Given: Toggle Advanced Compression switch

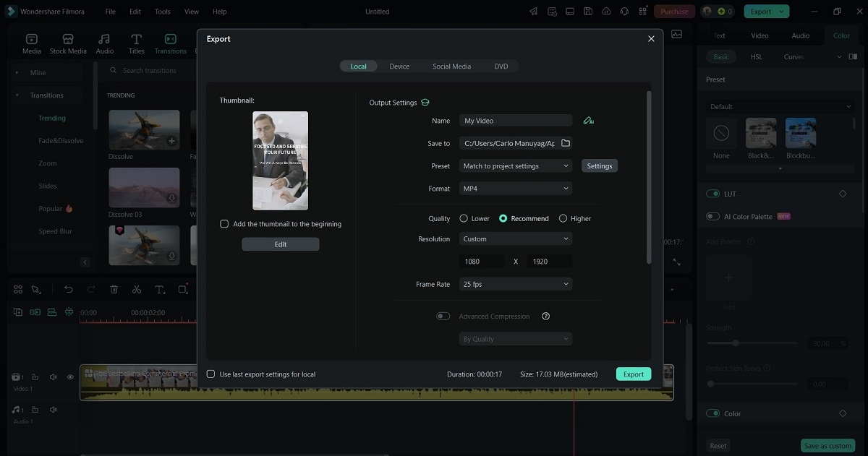Looking at the screenshot, I should point(443,317).
